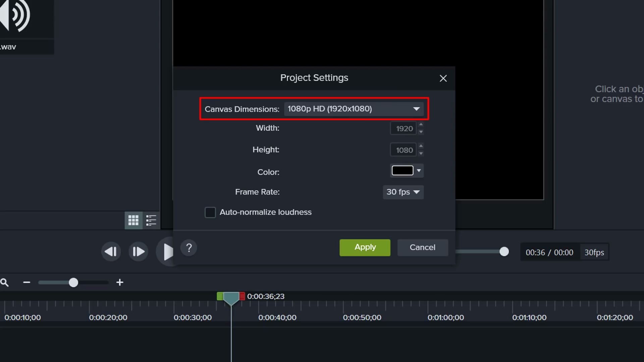Open the Frame Rate 30 fps dropdown

pos(403,192)
